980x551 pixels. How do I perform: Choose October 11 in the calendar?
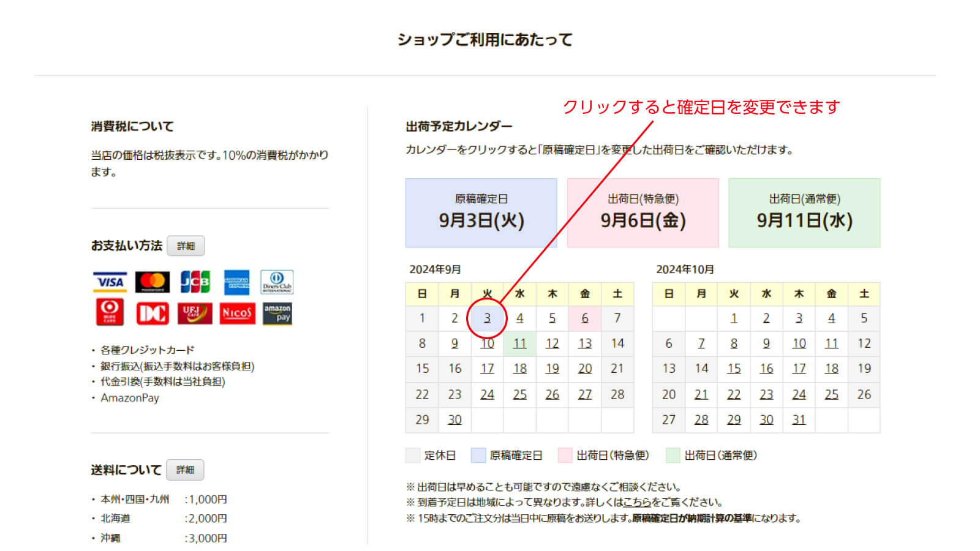tap(831, 343)
